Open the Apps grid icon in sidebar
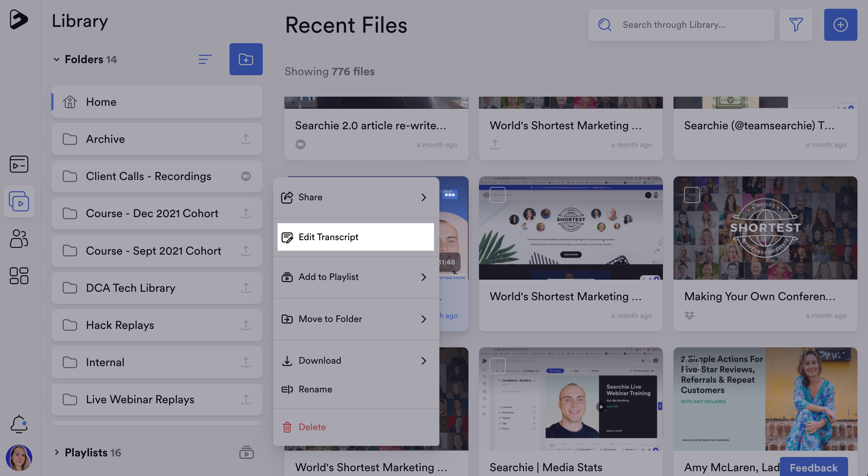Viewport: 868px width, 476px height. [x=19, y=276]
